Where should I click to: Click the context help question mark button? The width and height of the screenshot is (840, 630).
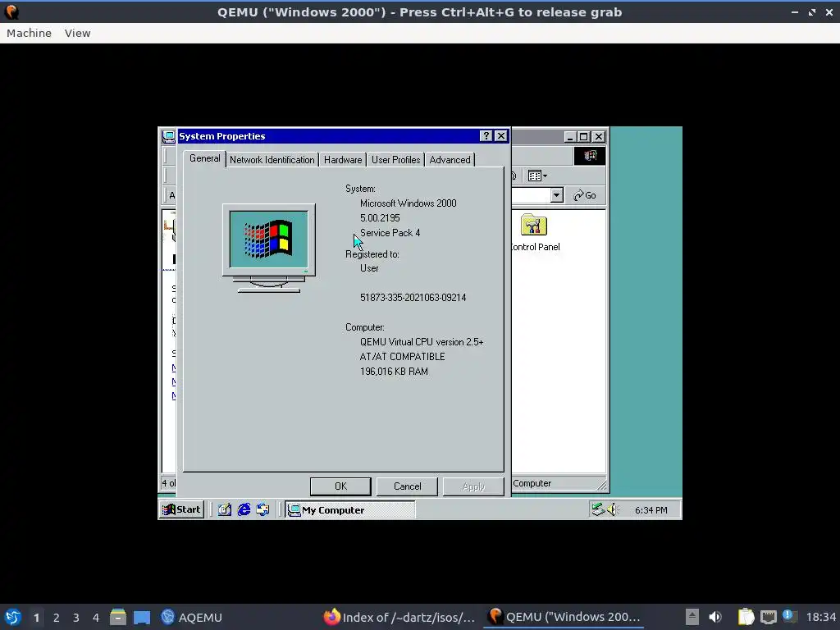(486, 136)
